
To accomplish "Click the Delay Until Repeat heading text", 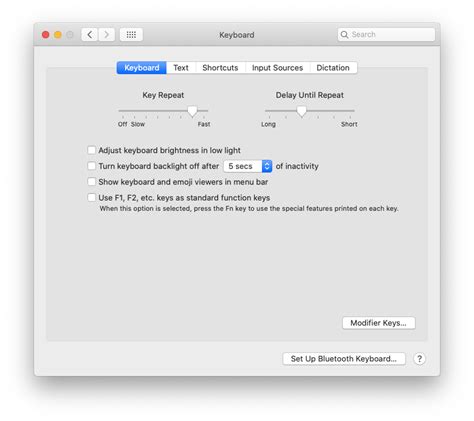I will point(310,95).
